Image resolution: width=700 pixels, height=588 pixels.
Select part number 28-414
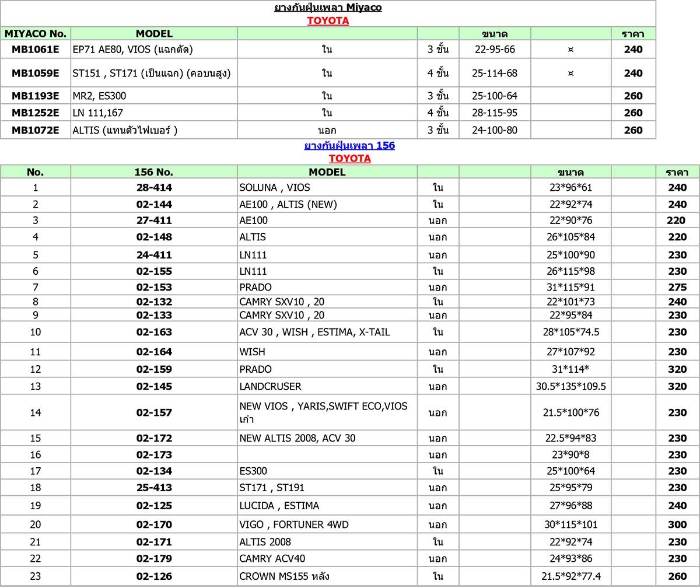[x=154, y=187]
